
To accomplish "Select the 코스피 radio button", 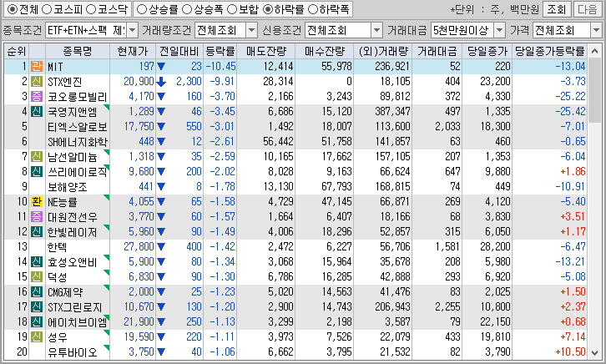I will point(47,9).
